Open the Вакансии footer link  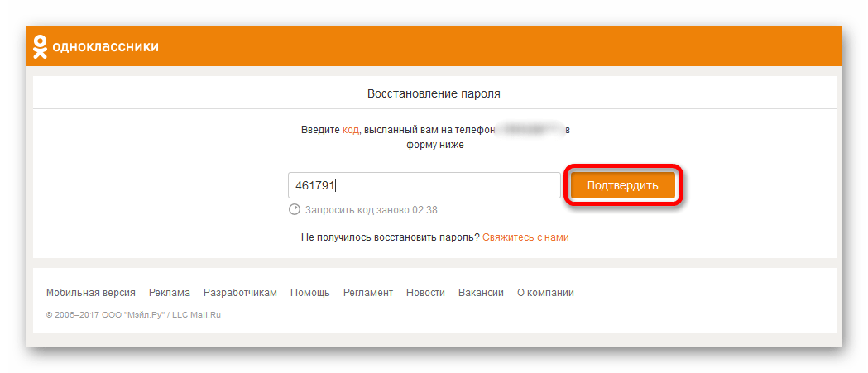point(481,293)
